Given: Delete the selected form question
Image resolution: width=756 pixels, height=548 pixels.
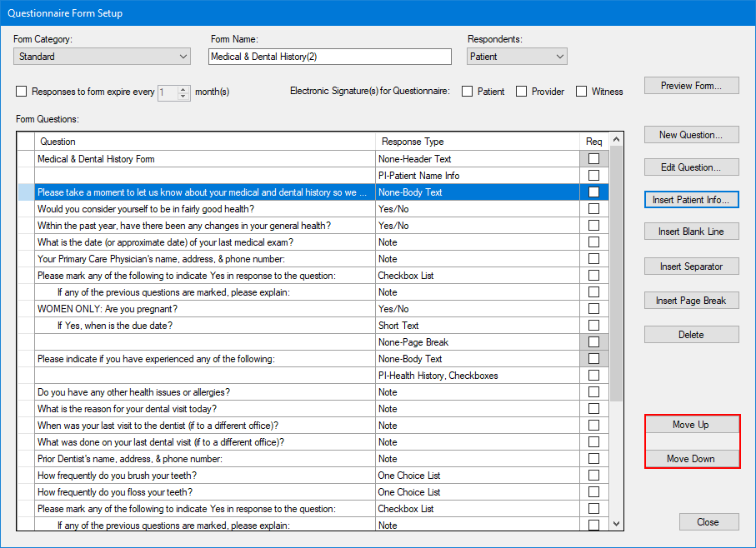Looking at the screenshot, I should pyautogui.click(x=691, y=334).
